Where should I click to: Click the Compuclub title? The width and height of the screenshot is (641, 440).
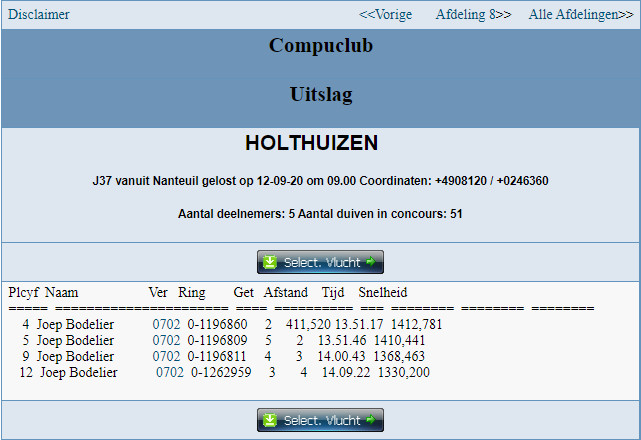320,45
